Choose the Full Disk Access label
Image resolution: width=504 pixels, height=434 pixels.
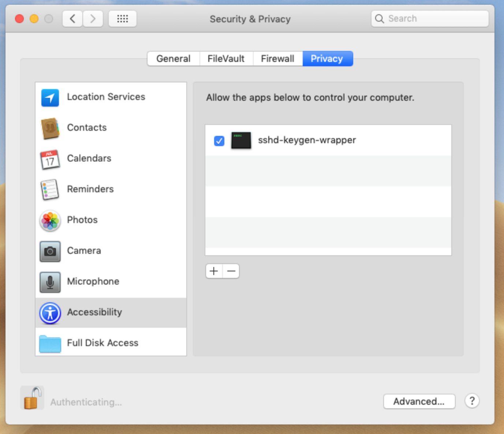click(x=102, y=343)
